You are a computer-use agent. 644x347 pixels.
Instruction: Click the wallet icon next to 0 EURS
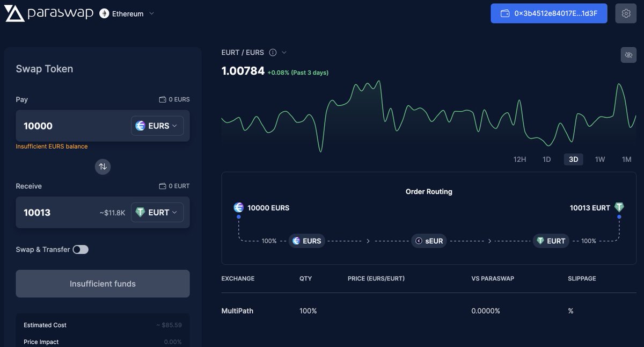coord(163,99)
